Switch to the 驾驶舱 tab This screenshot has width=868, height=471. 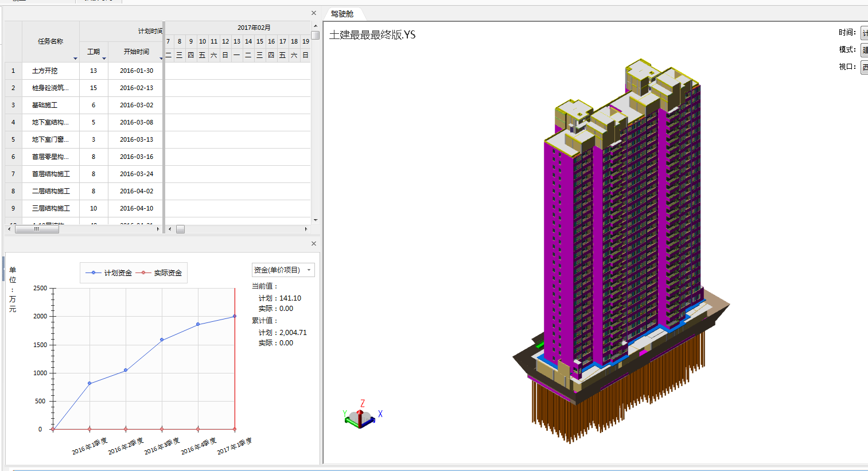point(342,14)
